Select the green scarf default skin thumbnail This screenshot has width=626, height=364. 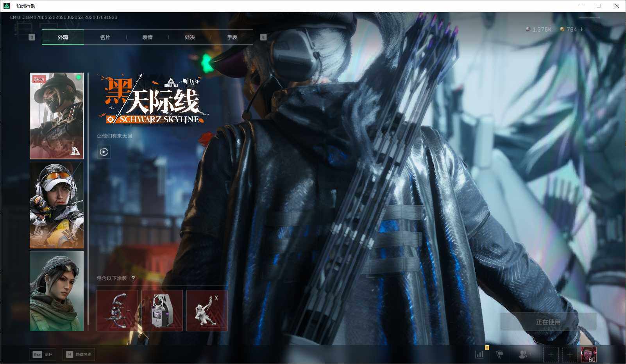(57, 291)
